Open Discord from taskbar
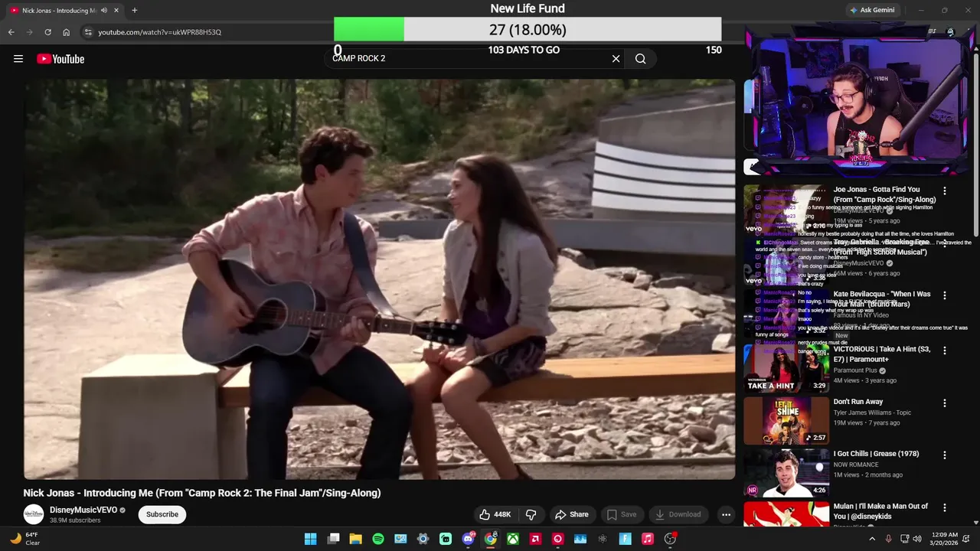The image size is (980, 551). [x=468, y=539]
